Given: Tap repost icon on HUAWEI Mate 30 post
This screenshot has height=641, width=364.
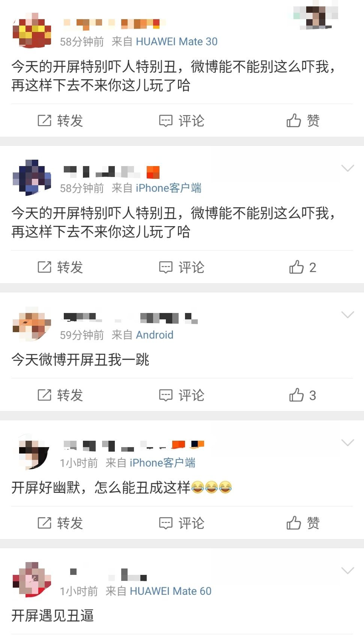Looking at the screenshot, I should point(44,121).
